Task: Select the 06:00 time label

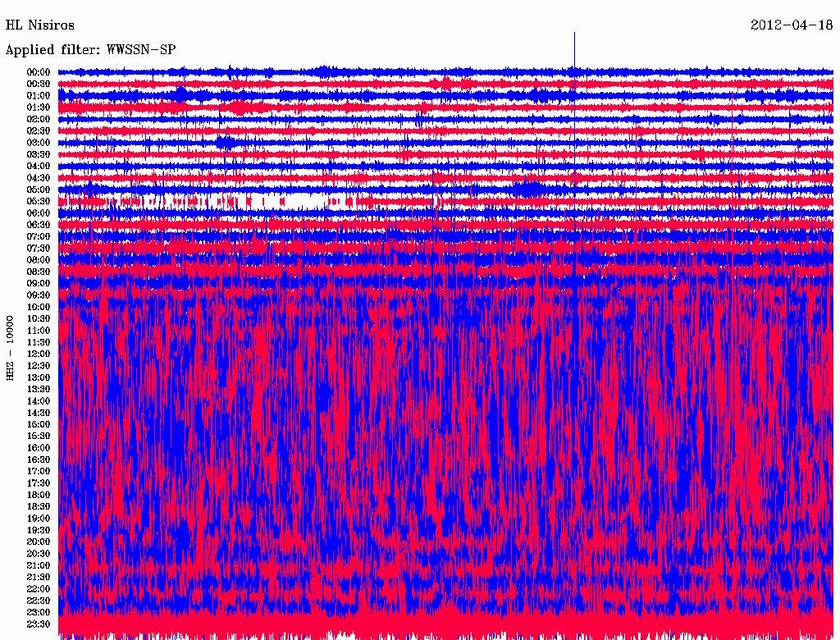Action: click(x=38, y=213)
